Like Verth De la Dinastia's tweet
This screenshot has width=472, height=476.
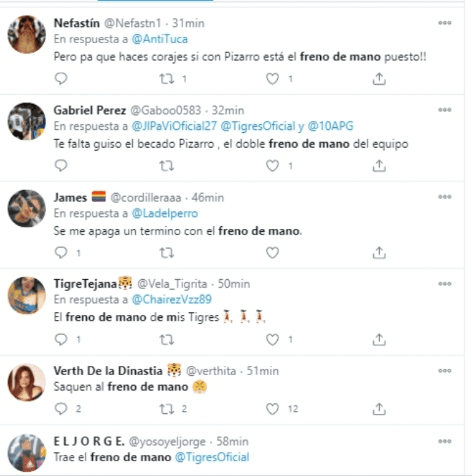272,409
